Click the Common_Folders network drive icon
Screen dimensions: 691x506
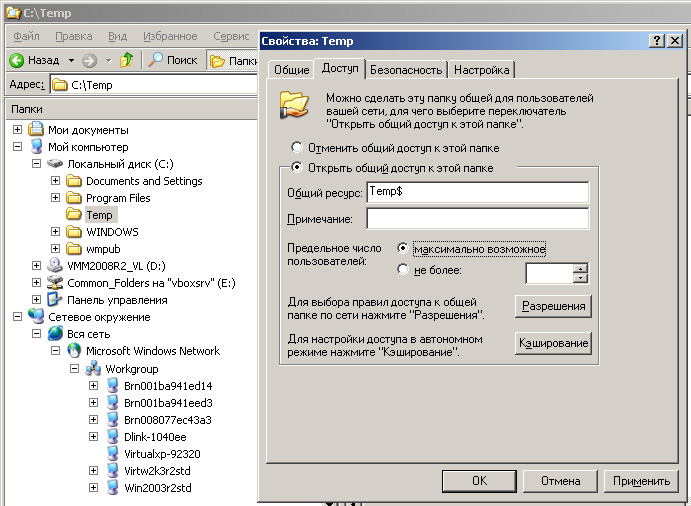[x=55, y=283]
